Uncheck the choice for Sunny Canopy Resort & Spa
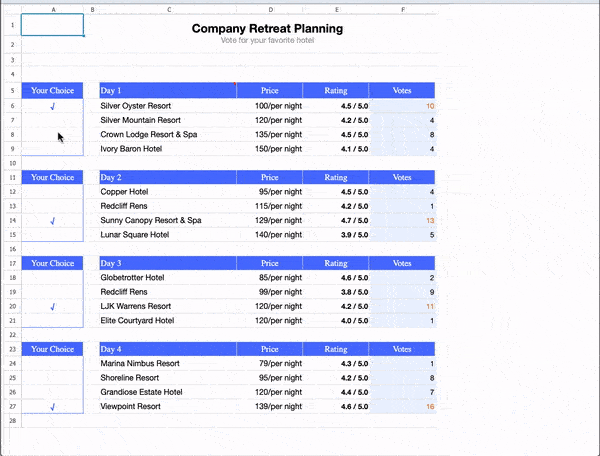 pyautogui.click(x=52, y=220)
